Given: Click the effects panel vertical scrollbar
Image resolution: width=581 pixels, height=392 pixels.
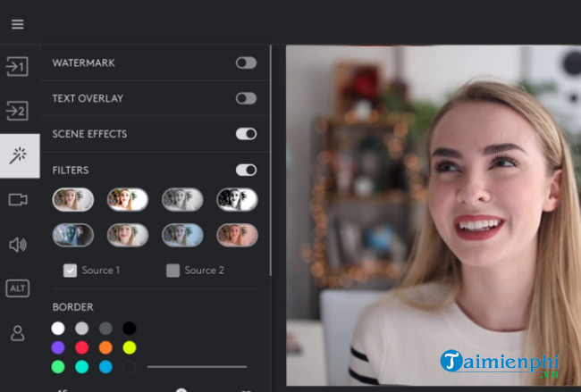Looking at the screenshot, I should pyautogui.click(x=271, y=160).
